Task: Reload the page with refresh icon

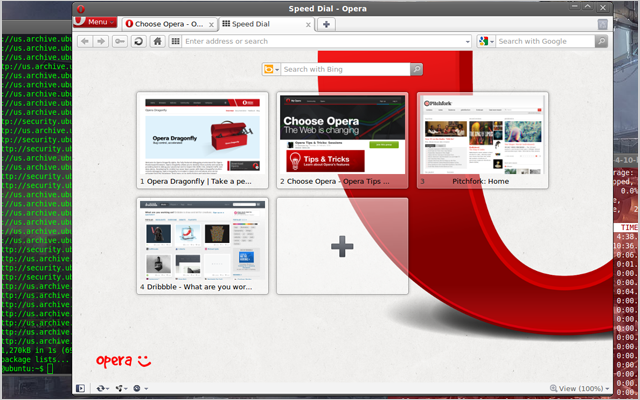Action: click(139, 41)
